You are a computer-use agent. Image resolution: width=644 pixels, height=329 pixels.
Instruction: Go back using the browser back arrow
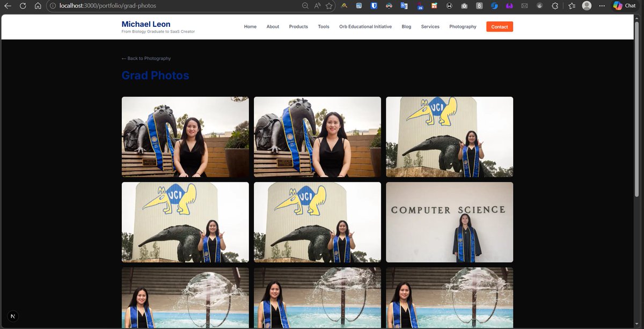[x=8, y=6]
